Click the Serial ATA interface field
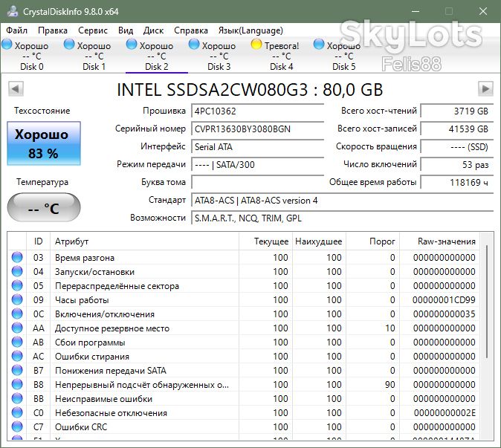The width and height of the screenshot is (501, 448). 257,147
